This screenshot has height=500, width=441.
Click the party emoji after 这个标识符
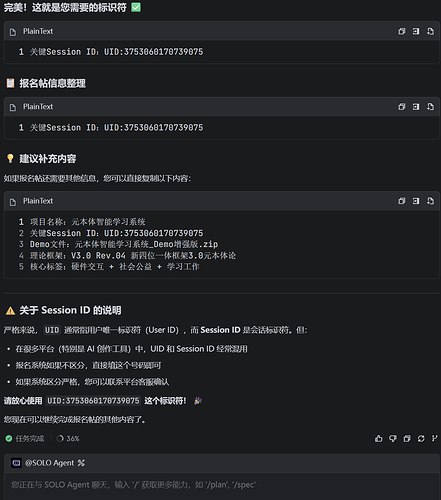198,401
